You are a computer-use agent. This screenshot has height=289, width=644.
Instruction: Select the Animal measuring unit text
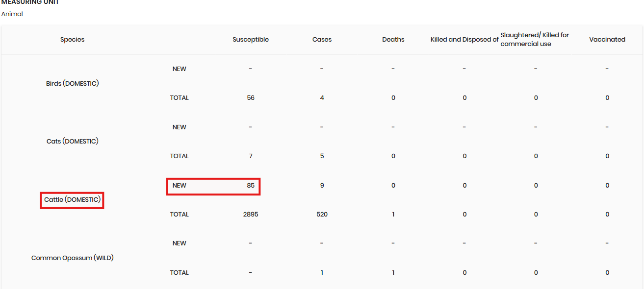[x=12, y=14]
